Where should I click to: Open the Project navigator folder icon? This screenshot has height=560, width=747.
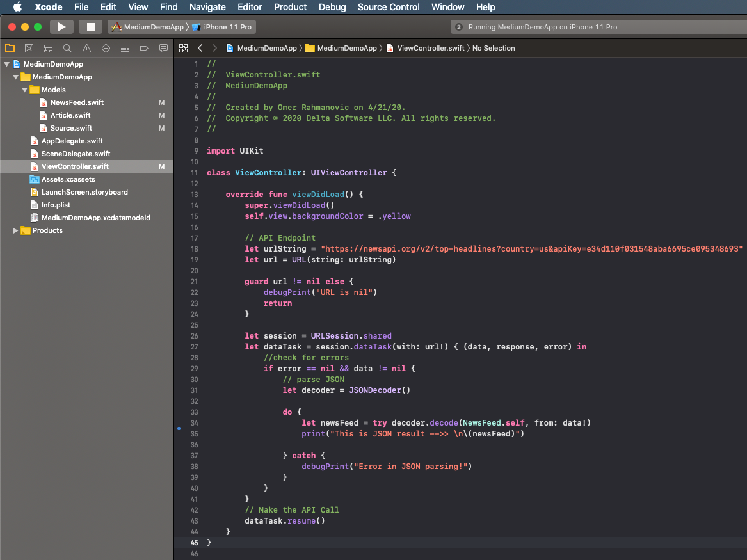(9, 48)
